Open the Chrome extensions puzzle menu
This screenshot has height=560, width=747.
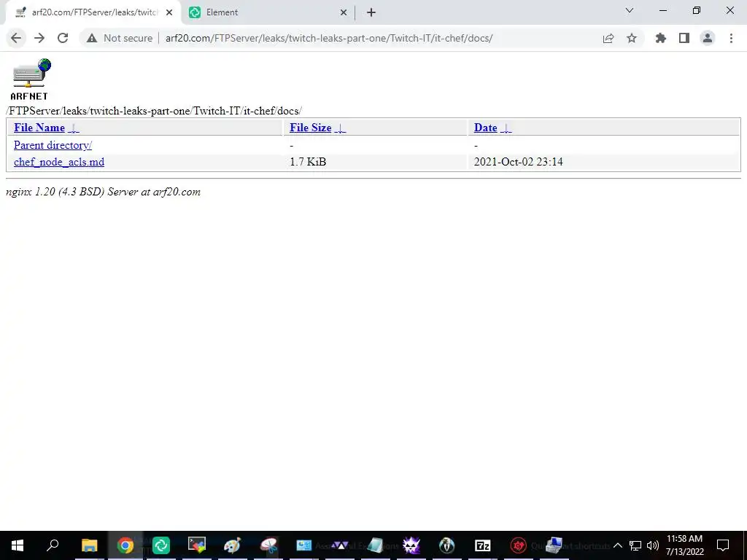pos(661,38)
